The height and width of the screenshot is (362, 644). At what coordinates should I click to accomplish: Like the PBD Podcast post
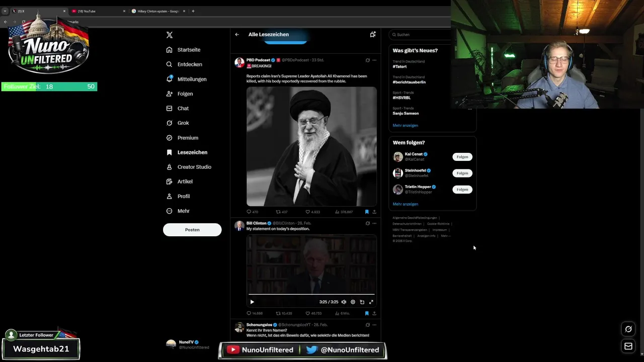coord(312,212)
